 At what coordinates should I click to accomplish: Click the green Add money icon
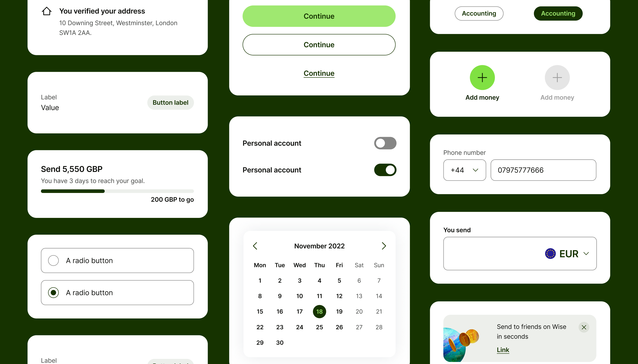pyautogui.click(x=482, y=78)
